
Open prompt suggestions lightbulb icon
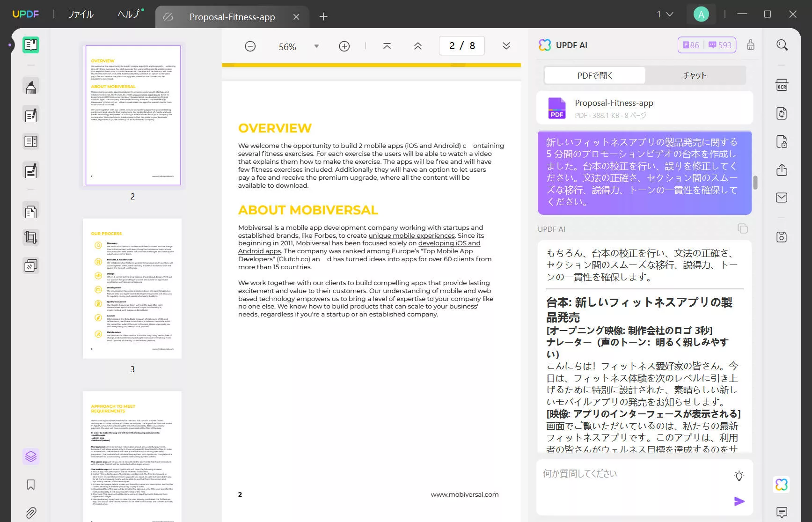tap(739, 476)
